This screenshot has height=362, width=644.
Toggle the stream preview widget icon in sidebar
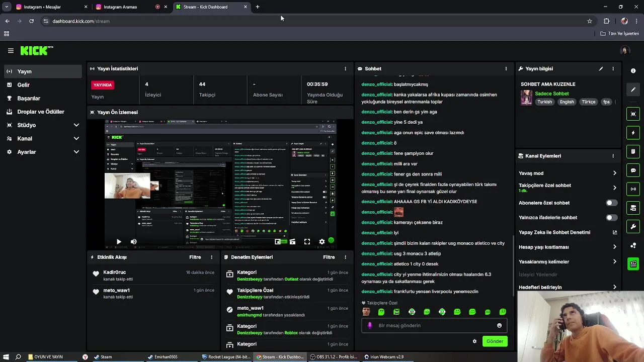tap(633, 114)
